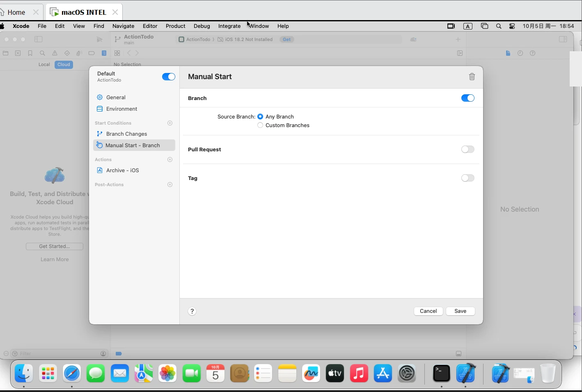Screen dimensions: 582x392
Task: Disable the Default workflow toggle
Action: click(x=169, y=77)
